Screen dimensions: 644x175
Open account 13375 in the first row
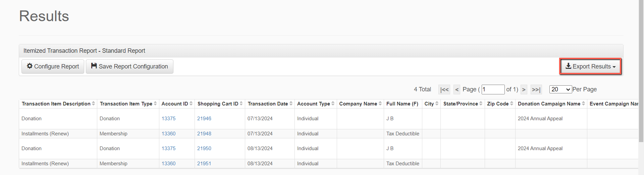tap(169, 119)
